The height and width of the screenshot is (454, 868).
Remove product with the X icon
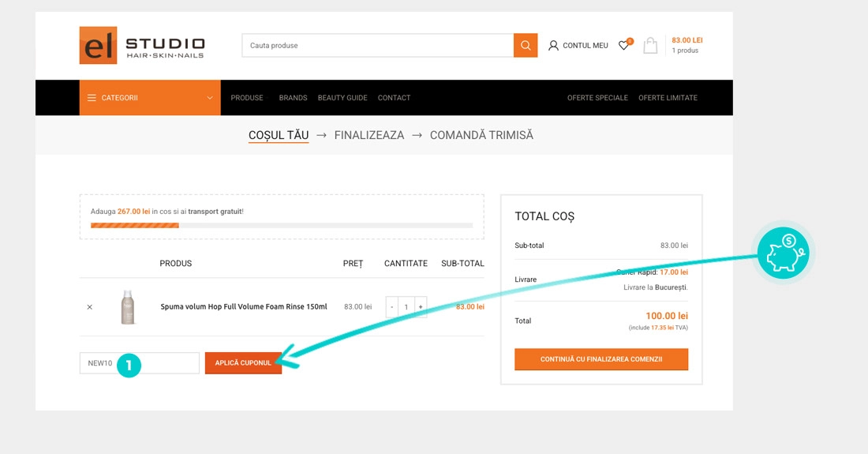89,307
